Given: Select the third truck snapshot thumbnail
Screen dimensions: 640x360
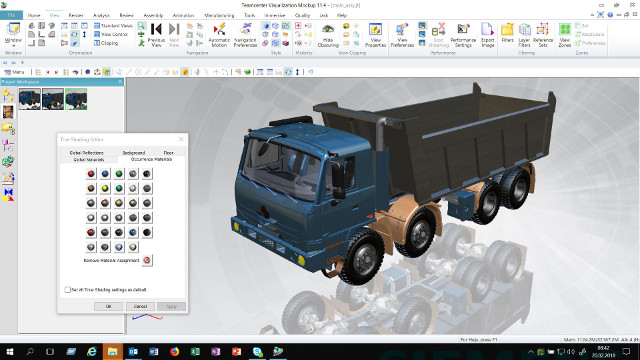Looking at the screenshot, I should 76,99.
